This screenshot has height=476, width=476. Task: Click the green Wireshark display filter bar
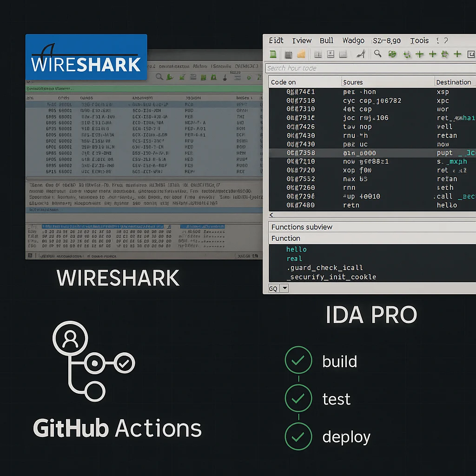(x=144, y=89)
